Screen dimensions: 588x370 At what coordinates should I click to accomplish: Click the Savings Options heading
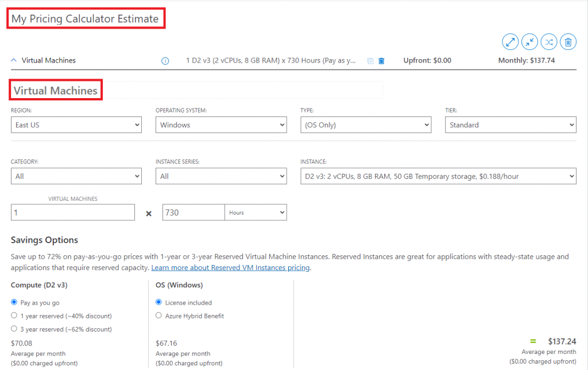[44, 240]
